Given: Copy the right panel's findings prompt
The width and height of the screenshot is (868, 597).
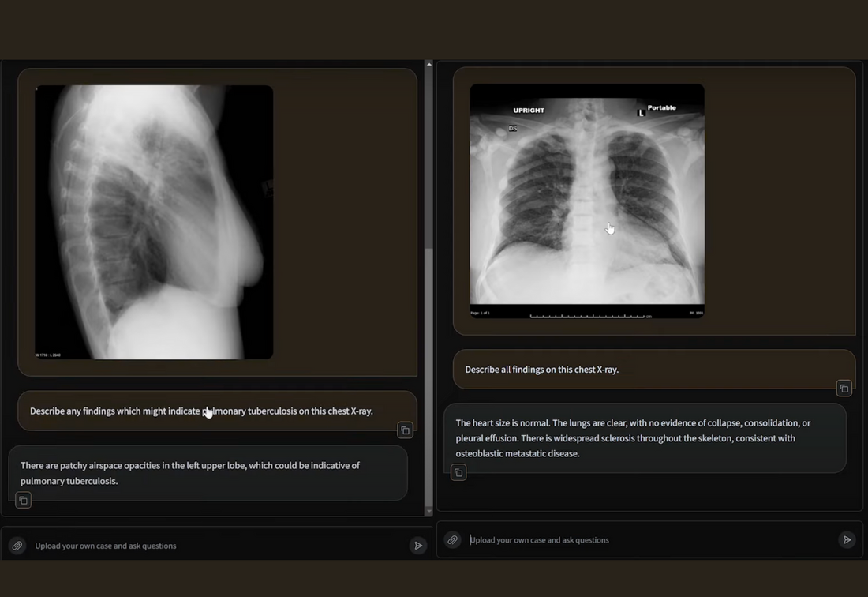Looking at the screenshot, I should 844,388.
